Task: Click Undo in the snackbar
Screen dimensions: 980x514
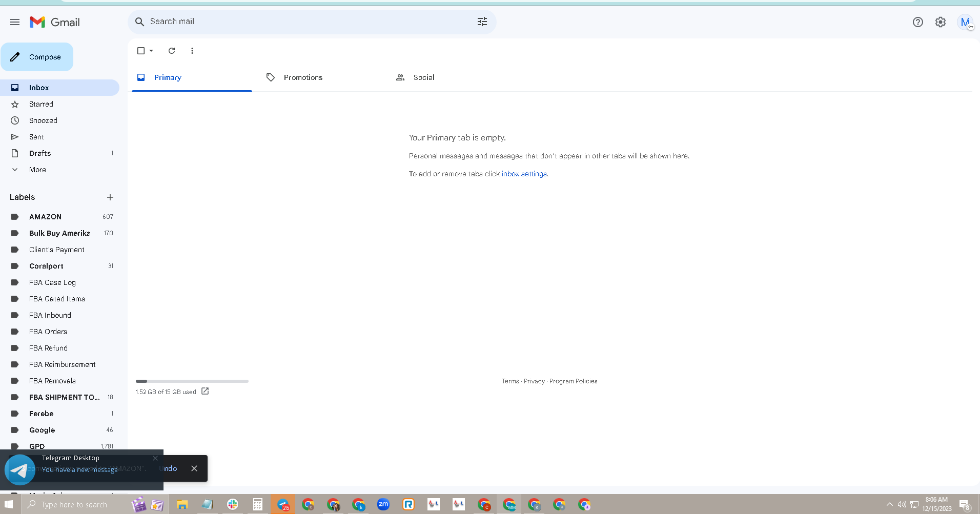Action: [168, 468]
